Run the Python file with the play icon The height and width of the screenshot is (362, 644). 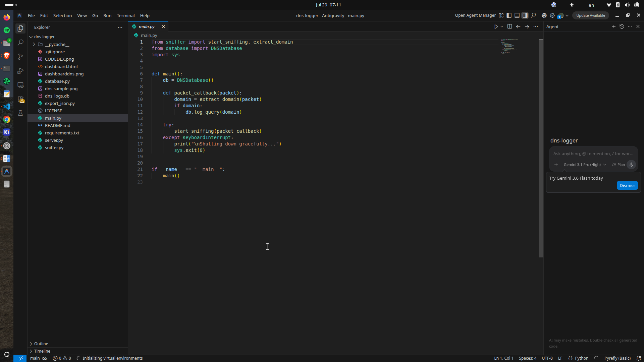coord(496,26)
